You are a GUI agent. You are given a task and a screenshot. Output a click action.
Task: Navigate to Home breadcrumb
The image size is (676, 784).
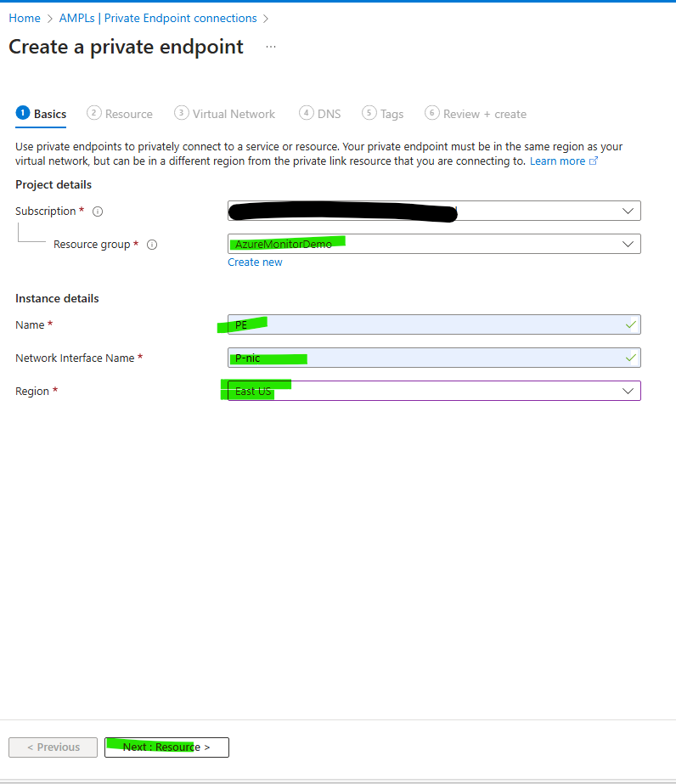[x=25, y=18]
